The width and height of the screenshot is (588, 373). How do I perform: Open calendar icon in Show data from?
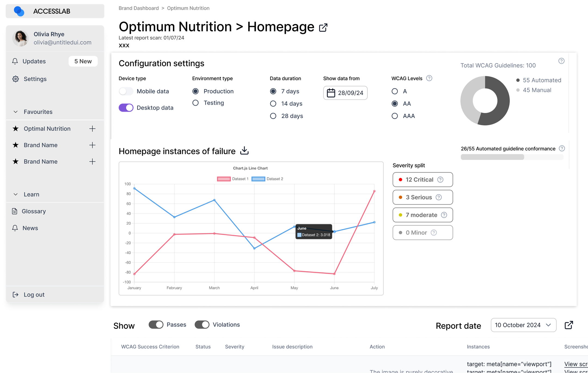pyautogui.click(x=331, y=93)
